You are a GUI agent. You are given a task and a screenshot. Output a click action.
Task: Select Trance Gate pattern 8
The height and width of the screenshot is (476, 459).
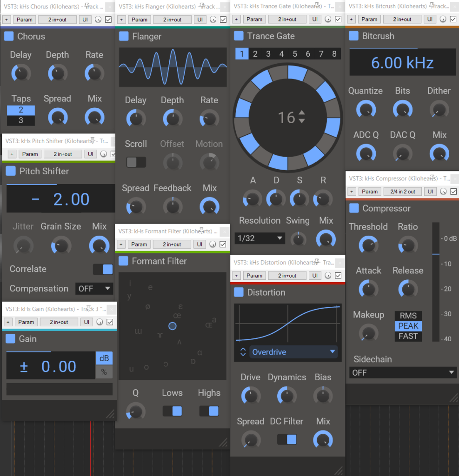[x=334, y=54]
